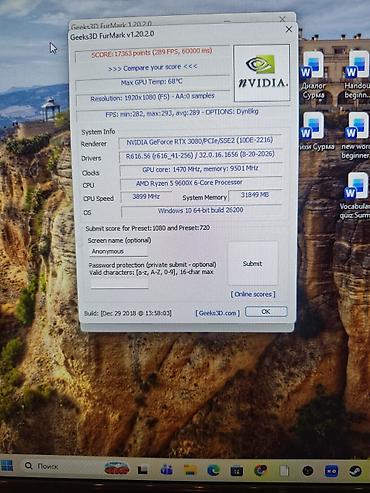Click the System Memory 31849 MB value
This screenshot has height=493, width=370.
[x=255, y=195]
